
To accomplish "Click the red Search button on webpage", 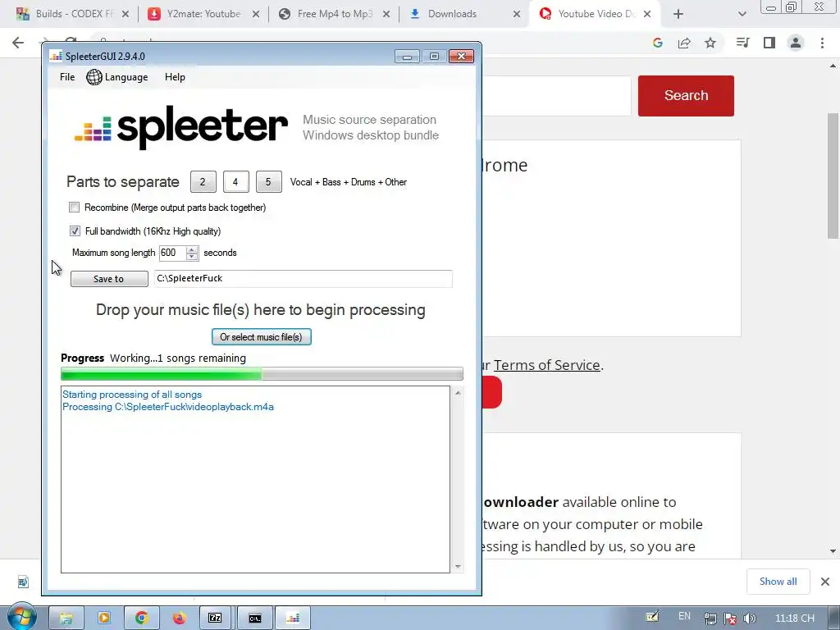I will [x=686, y=95].
